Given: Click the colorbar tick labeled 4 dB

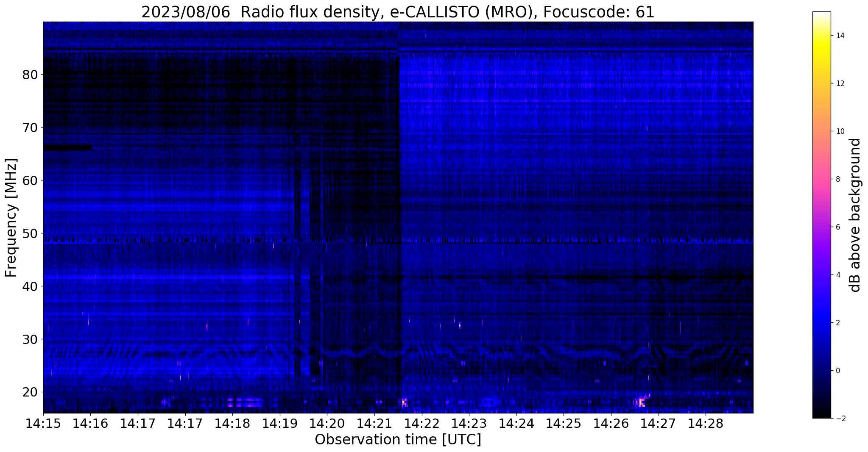Looking at the screenshot, I should click(x=837, y=275).
